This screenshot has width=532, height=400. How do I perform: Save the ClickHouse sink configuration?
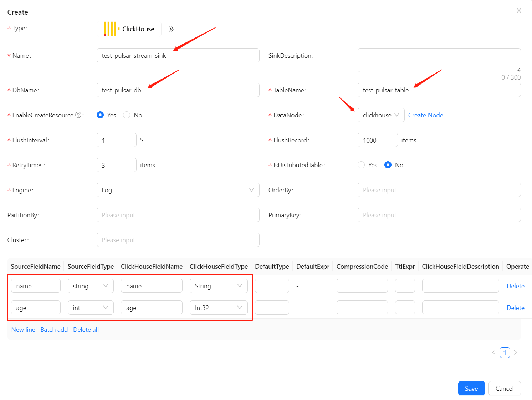[471, 389]
